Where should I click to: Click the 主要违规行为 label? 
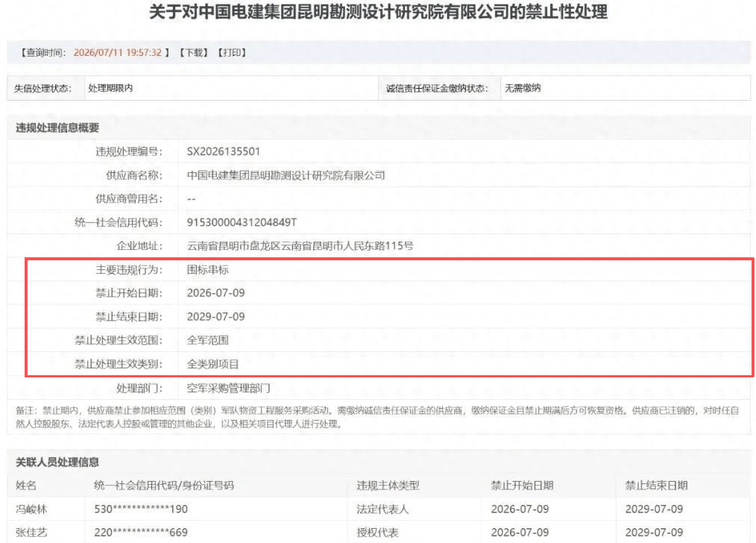(x=129, y=269)
